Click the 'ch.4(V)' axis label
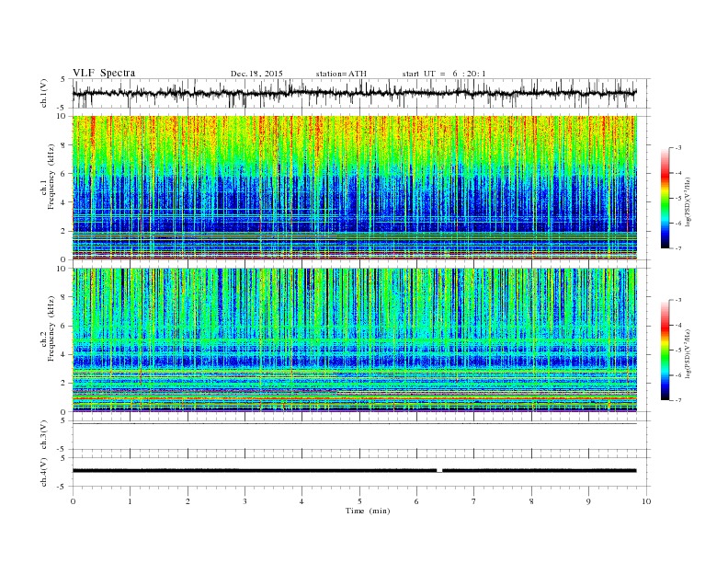 (44, 473)
